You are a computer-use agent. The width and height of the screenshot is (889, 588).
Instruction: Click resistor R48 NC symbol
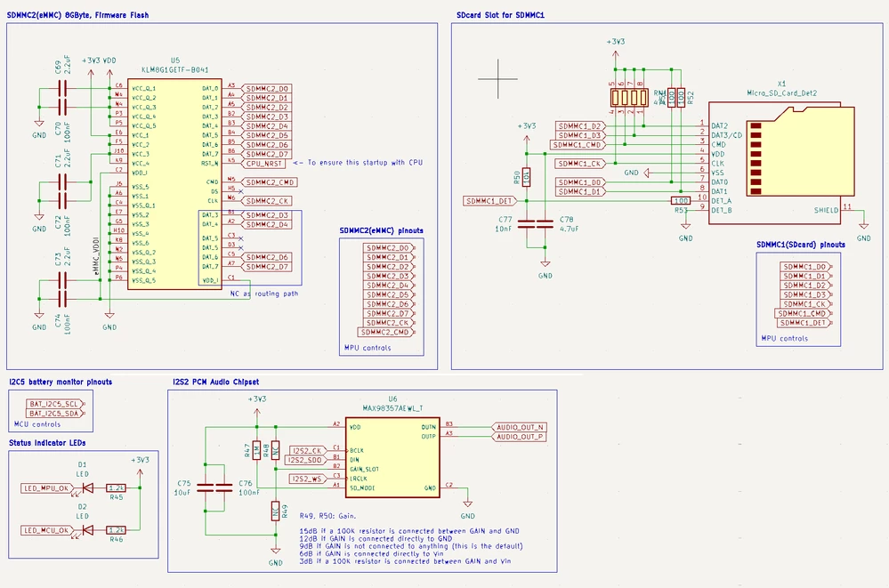276,451
